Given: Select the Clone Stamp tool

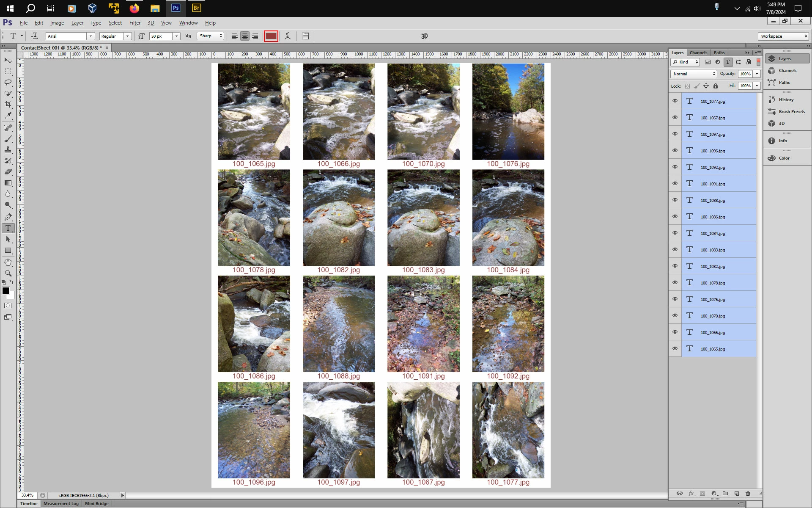Looking at the screenshot, I should point(8,150).
